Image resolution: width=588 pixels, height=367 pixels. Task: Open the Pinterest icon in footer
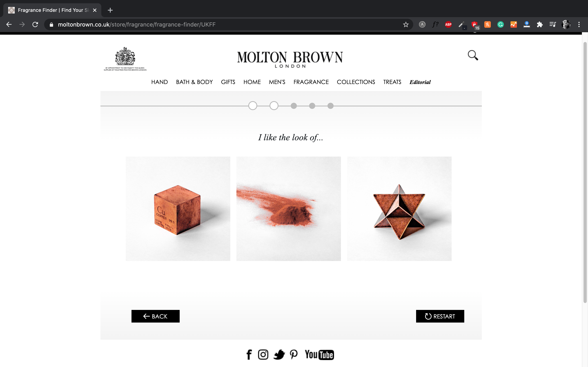click(x=294, y=355)
